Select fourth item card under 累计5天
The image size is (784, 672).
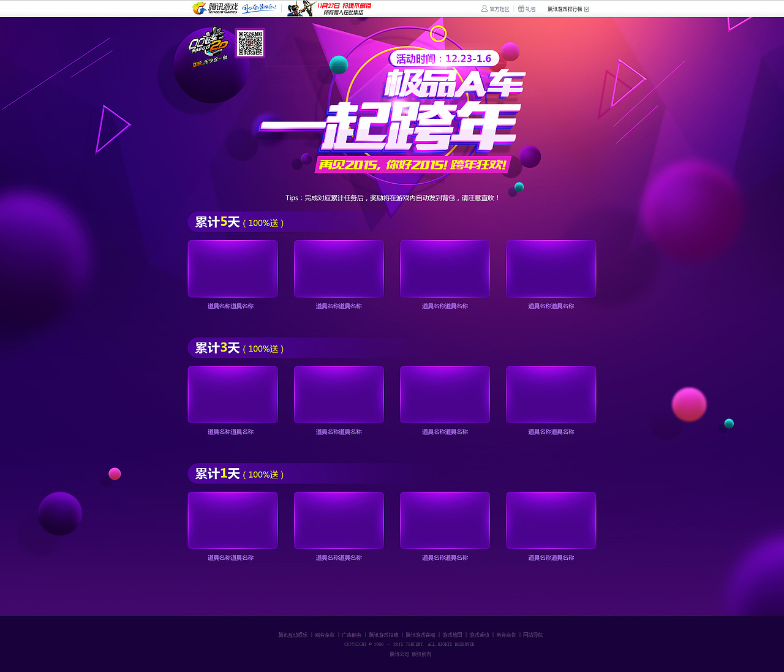pyautogui.click(x=551, y=269)
